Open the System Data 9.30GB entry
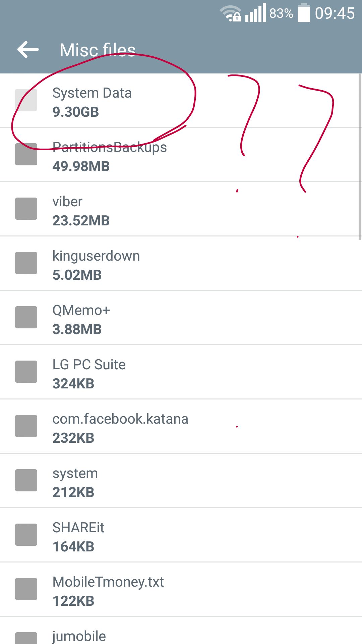 coord(181,100)
